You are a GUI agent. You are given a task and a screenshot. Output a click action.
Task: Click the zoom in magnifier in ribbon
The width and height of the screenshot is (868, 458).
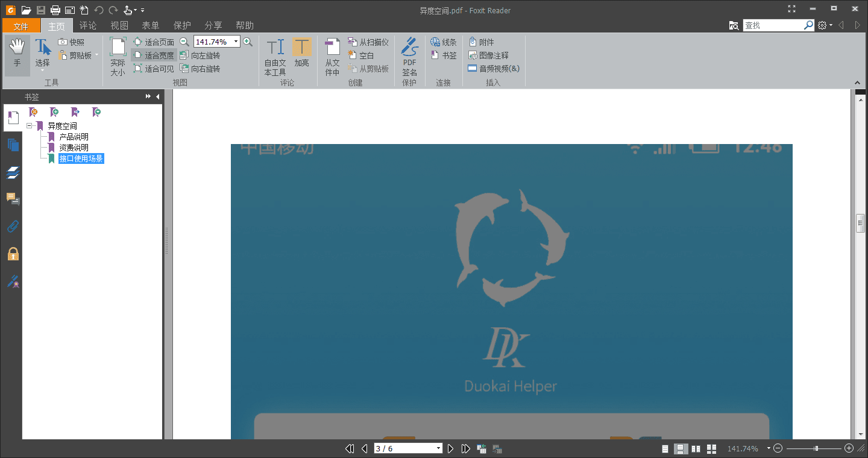click(x=247, y=42)
